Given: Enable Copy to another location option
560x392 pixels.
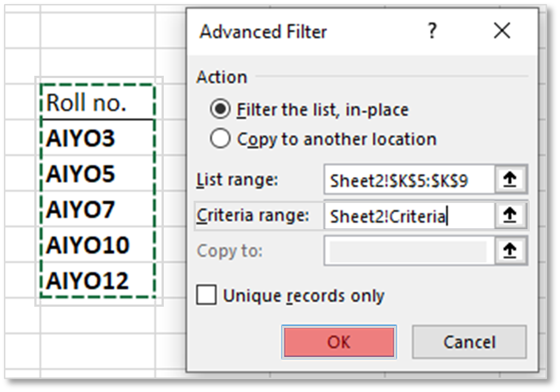Looking at the screenshot, I should coord(220,139).
